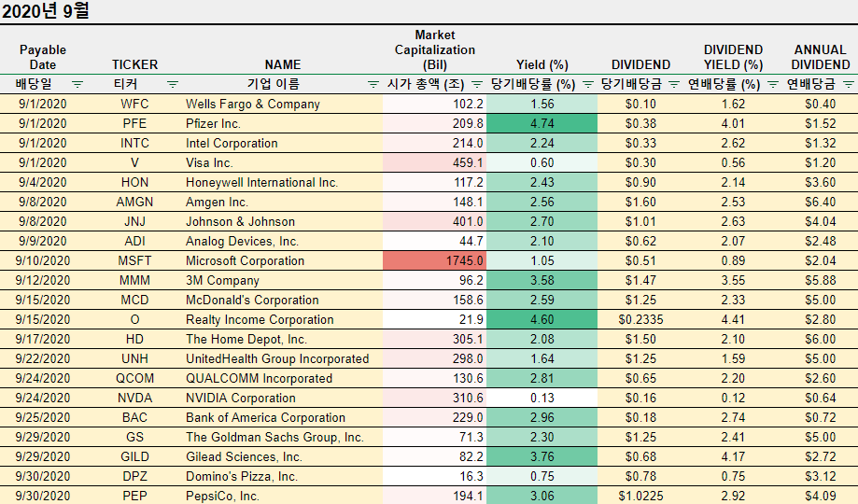
Task: Select the $1.0225 dividend cell
Action: click(640, 496)
